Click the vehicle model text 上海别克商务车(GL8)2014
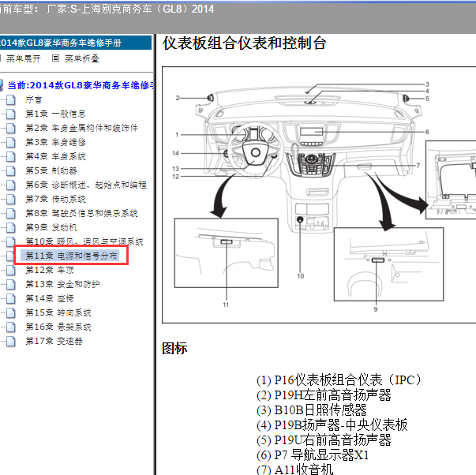 click(148, 9)
